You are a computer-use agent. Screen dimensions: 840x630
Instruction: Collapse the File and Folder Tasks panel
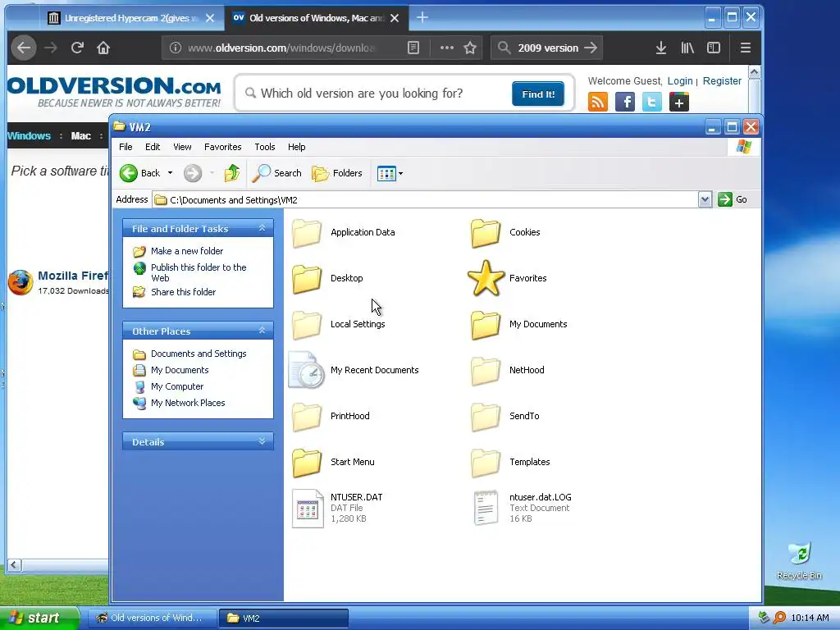262,228
